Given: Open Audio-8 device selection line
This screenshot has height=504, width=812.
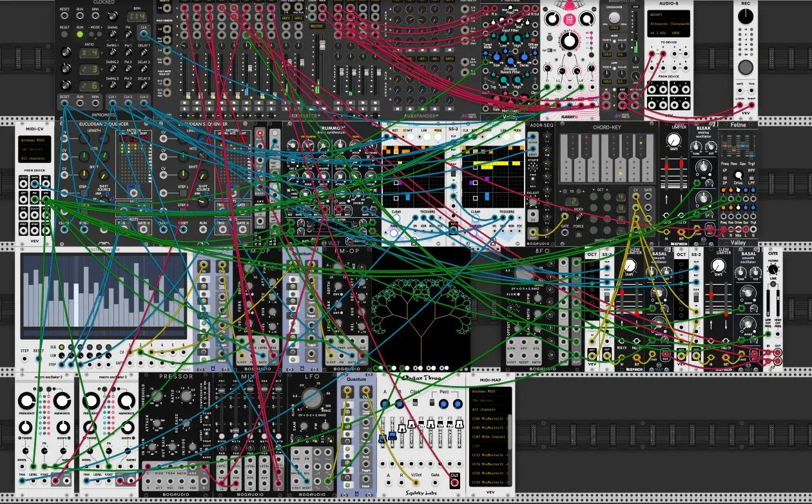Looking at the screenshot, I should [668, 23].
